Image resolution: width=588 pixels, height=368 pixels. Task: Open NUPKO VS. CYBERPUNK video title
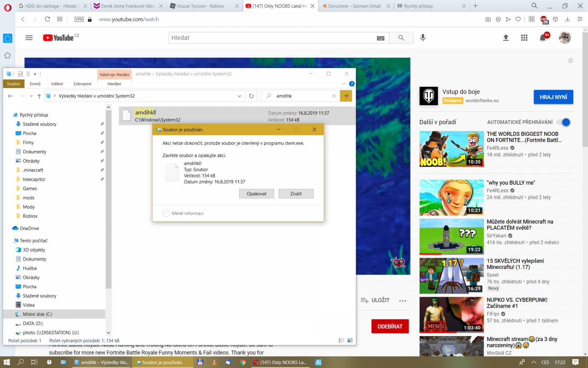[517, 303]
